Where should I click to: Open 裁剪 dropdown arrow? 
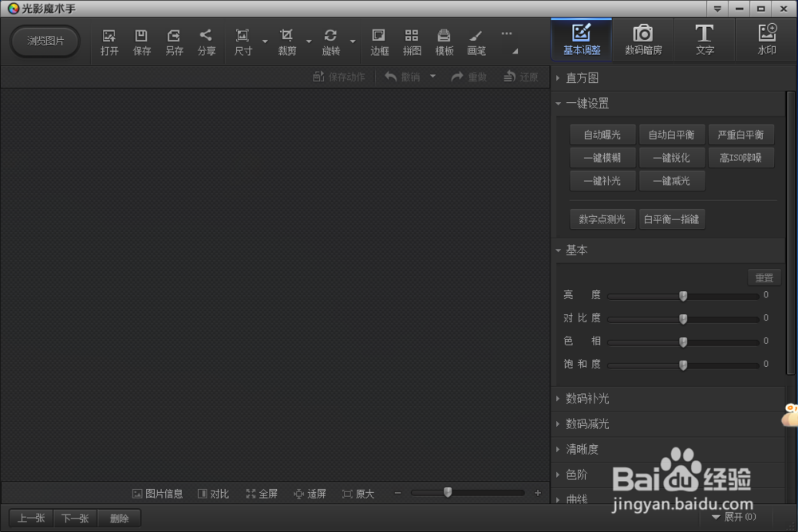[x=308, y=41]
